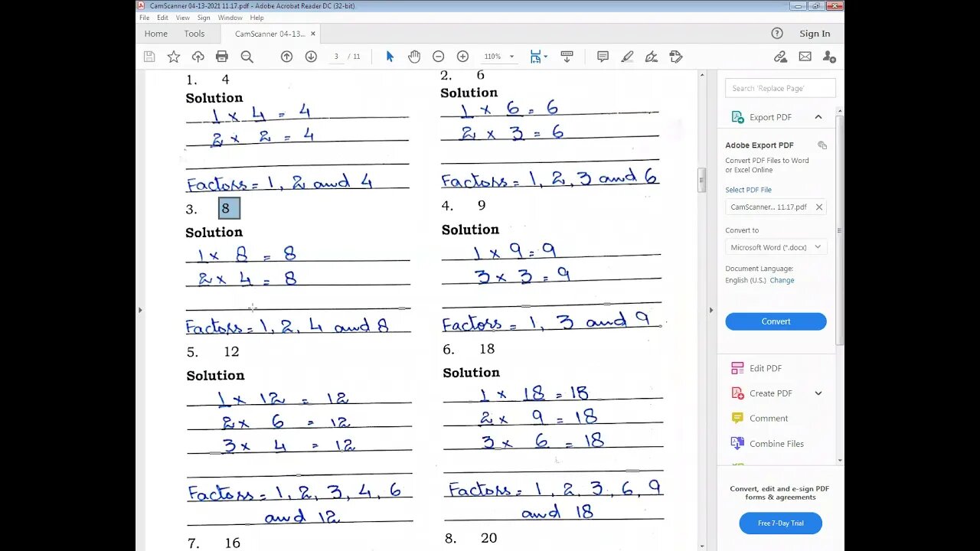The width and height of the screenshot is (980, 551).
Task: Star this file with the bookmark icon
Action: tap(174, 57)
